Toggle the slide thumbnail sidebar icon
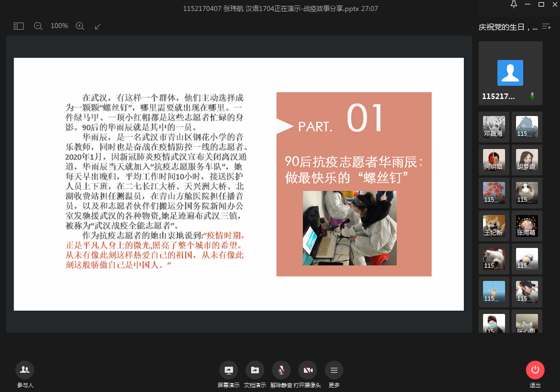The height and width of the screenshot is (392, 560). point(19,26)
